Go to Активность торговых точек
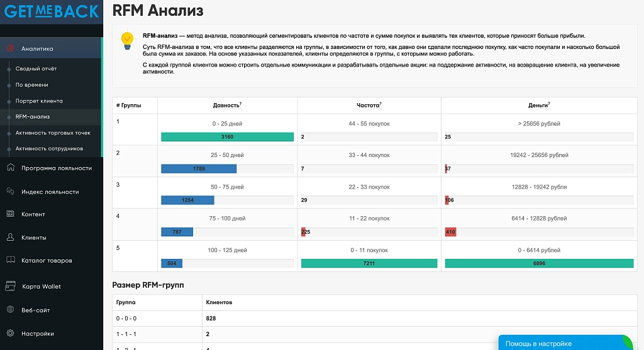The width and height of the screenshot is (644, 350). pyautogui.click(x=53, y=133)
